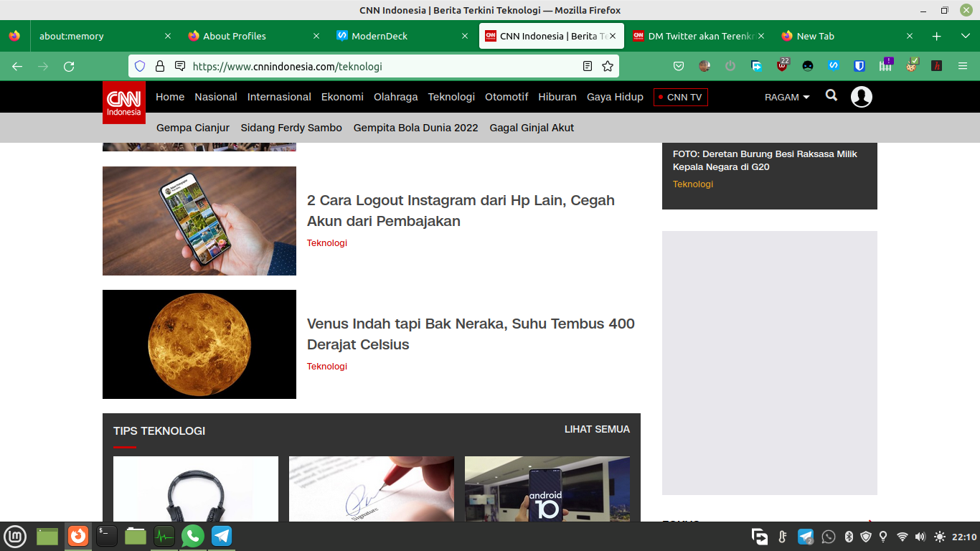
Task: Open the Privacy Badger extension
Action: tap(885, 65)
